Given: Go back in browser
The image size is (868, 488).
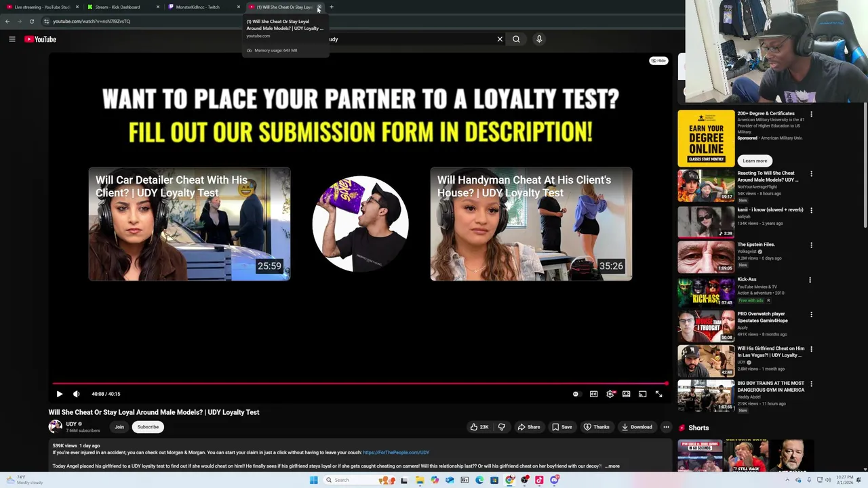Looking at the screenshot, I should 7,21.
